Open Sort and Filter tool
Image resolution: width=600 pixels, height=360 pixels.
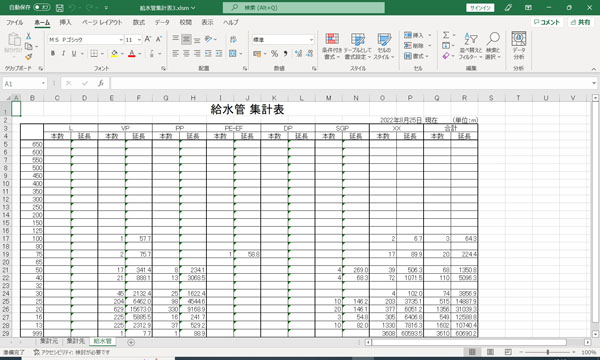470,46
